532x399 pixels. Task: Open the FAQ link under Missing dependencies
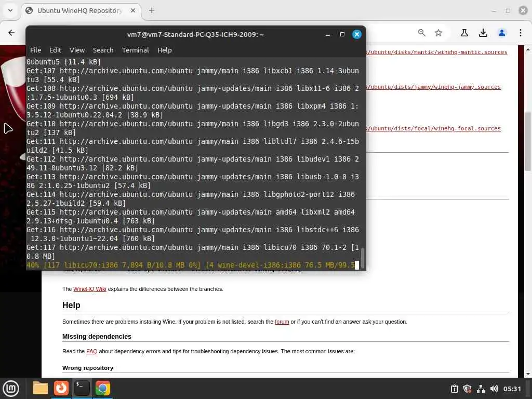pyautogui.click(x=91, y=351)
